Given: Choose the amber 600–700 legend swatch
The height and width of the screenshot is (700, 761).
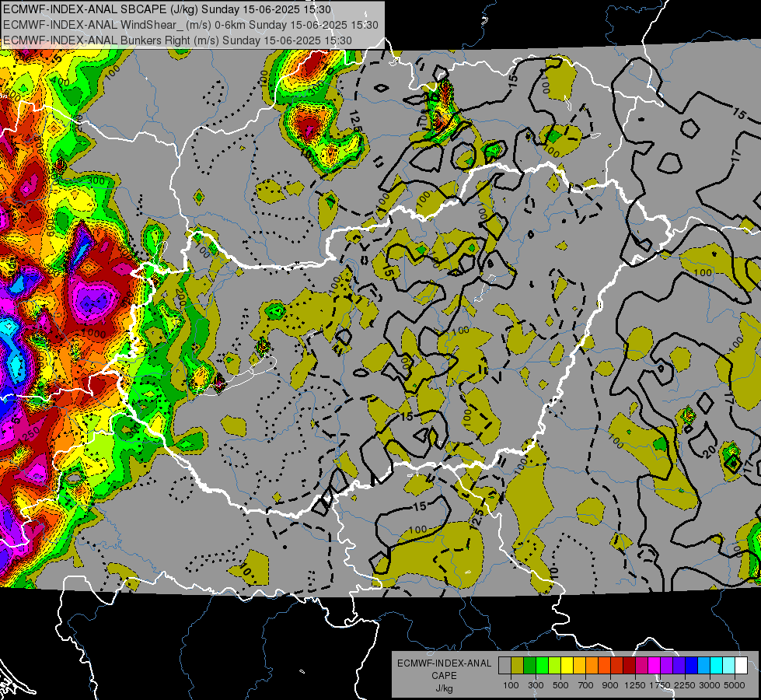Looking at the screenshot, I should [579, 666].
